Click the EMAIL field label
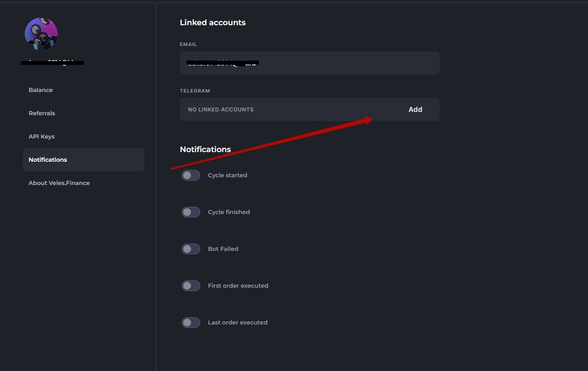 (188, 44)
